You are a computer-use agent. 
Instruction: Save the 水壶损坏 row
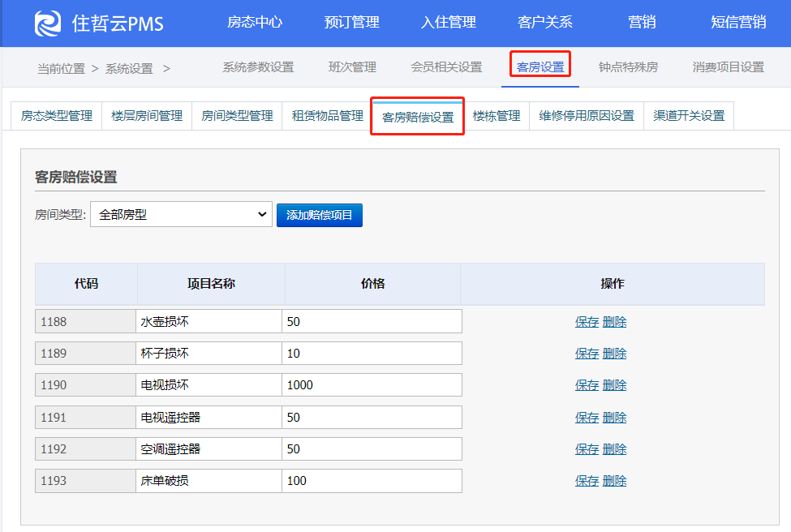pyautogui.click(x=587, y=322)
